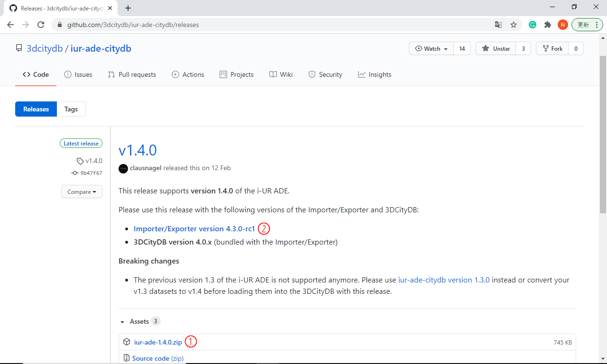Viewport: 607px width, 364px height.
Task: Switch to the Projects tab
Action: (237, 74)
